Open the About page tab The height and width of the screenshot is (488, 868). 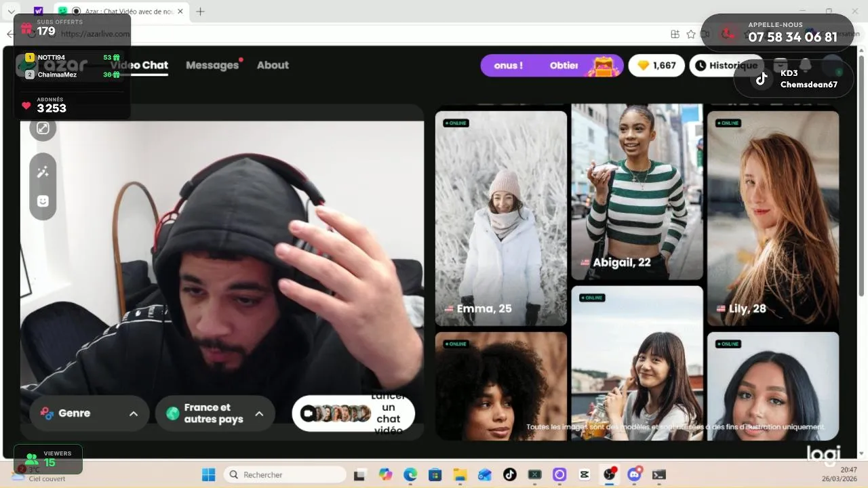pyautogui.click(x=273, y=65)
